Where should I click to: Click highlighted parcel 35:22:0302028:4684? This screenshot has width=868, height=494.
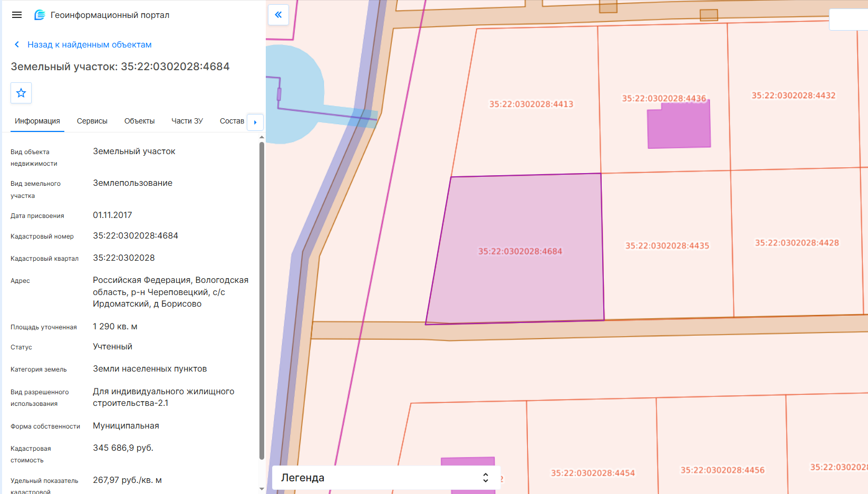pyautogui.click(x=520, y=251)
